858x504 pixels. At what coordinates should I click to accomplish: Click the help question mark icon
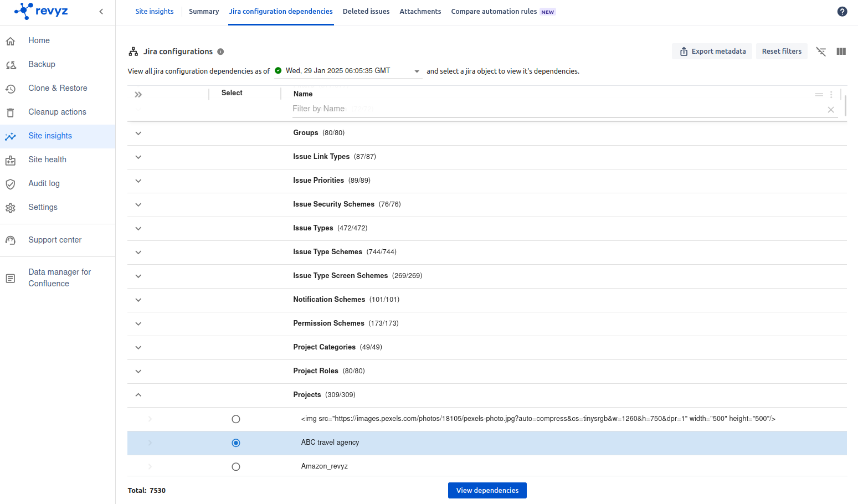(842, 12)
